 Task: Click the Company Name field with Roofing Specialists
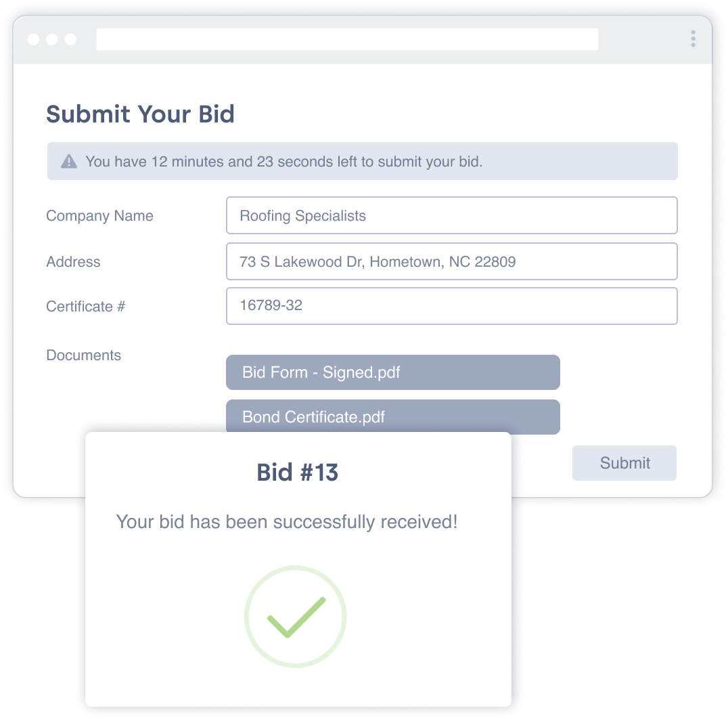click(451, 216)
